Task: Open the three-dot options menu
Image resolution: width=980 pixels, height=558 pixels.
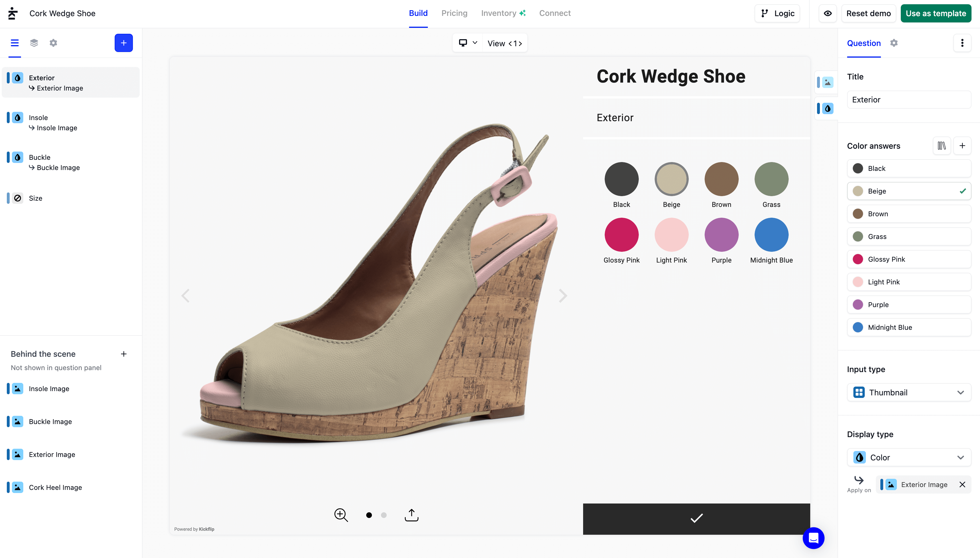Action: coord(962,43)
